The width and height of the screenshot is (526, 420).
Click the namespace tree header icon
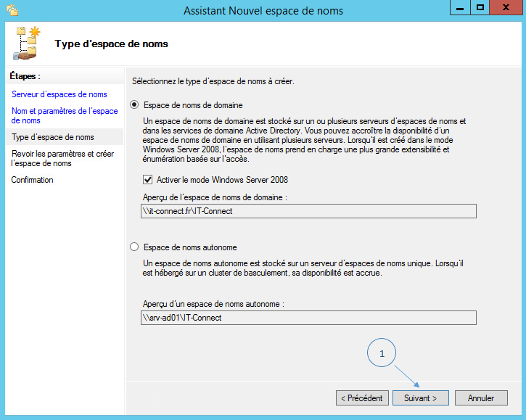[x=27, y=44]
